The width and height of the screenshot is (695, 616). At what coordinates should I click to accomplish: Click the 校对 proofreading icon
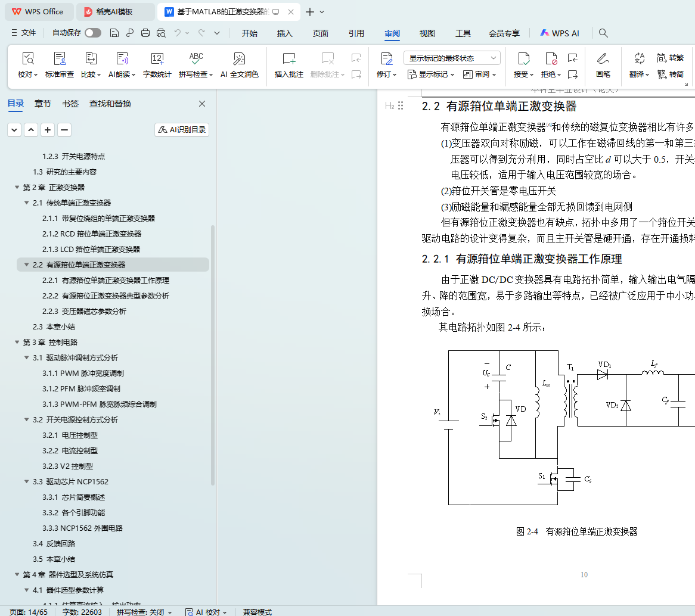click(x=27, y=58)
